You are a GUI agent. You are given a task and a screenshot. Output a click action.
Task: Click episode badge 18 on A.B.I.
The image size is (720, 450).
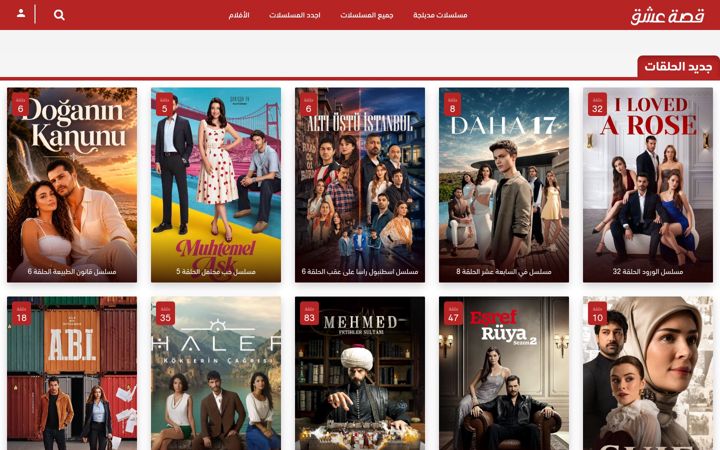pos(22,314)
